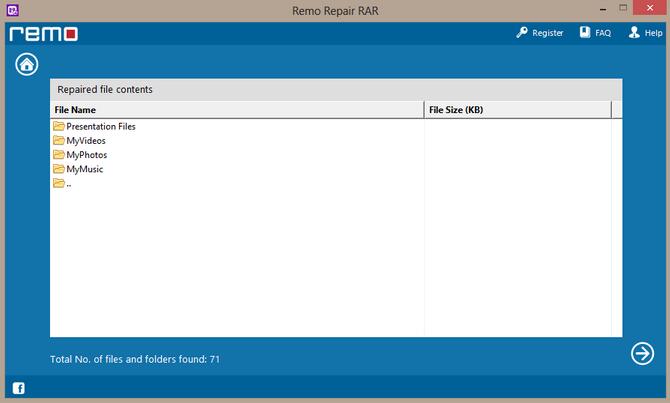670x403 pixels.
Task: Sort by File Name column header
Action: 237,110
